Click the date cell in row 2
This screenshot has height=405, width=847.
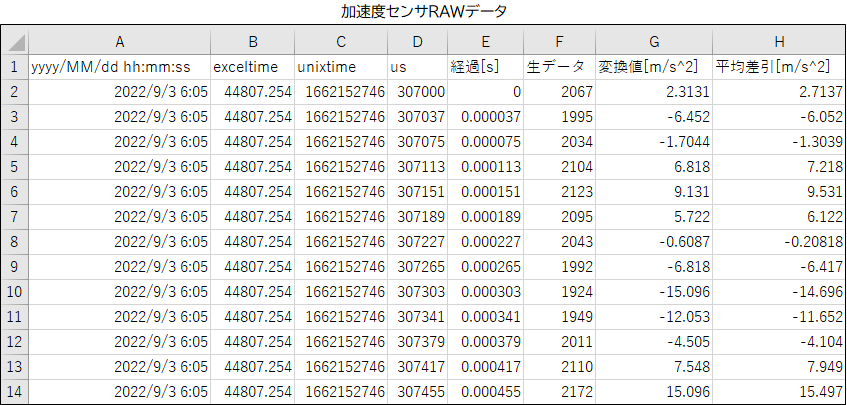point(119,92)
